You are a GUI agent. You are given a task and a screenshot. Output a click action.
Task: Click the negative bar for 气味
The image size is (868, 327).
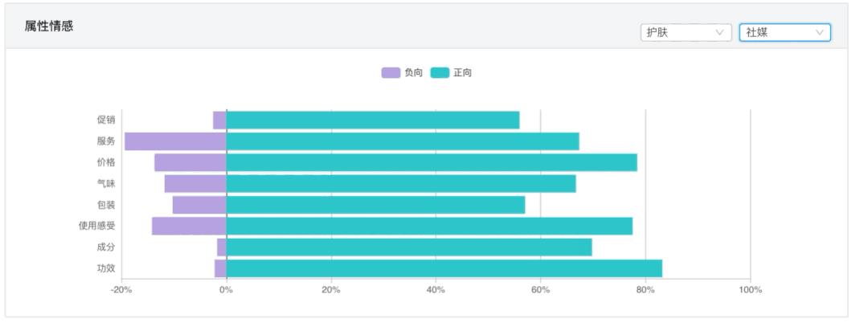(195, 184)
